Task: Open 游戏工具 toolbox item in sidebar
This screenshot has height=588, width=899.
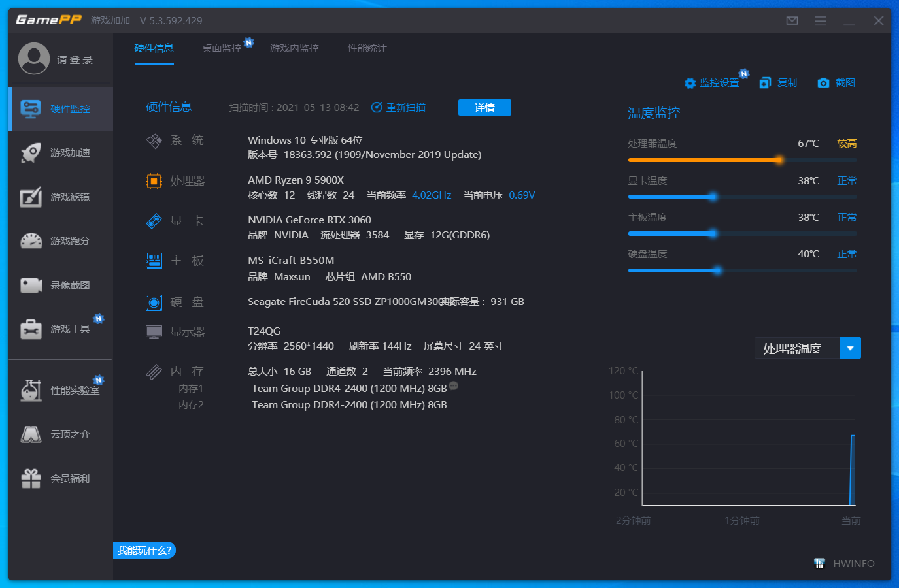Action: click(x=61, y=329)
